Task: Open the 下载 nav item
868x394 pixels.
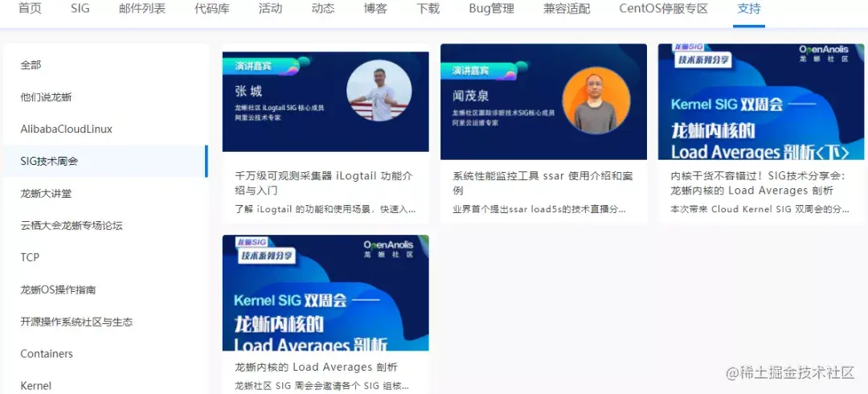Action: pyautogui.click(x=428, y=9)
